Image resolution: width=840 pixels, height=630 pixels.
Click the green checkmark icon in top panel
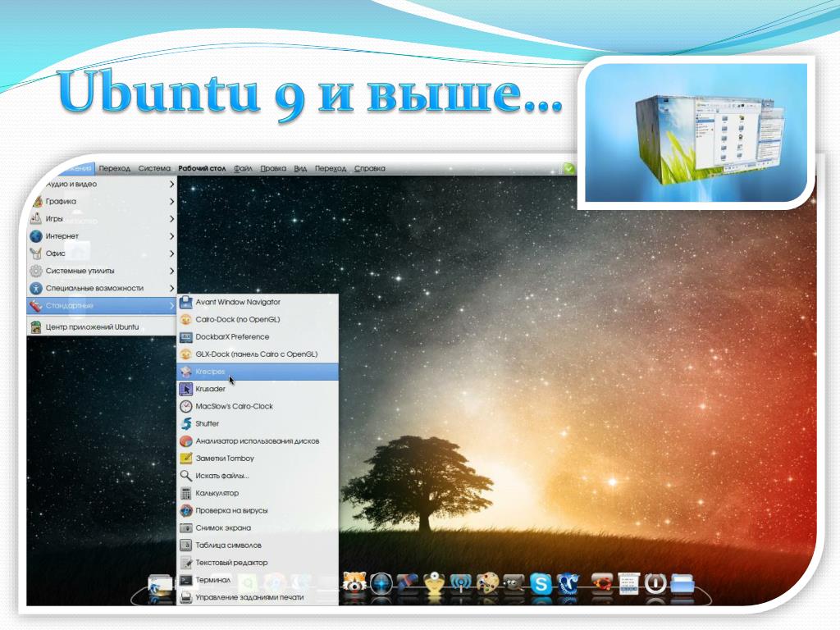point(568,168)
